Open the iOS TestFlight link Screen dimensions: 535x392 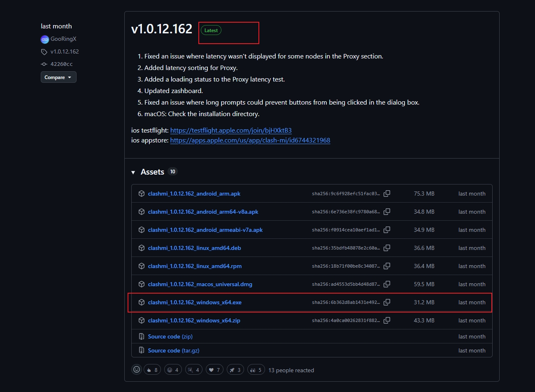230,131
